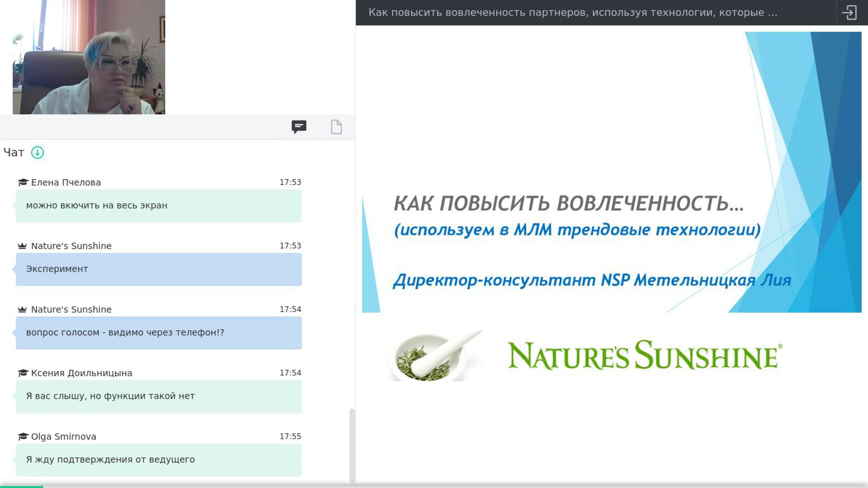This screenshot has width=868, height=488.
Task: Click the green progress bar at the bottom
Action: 21,487
